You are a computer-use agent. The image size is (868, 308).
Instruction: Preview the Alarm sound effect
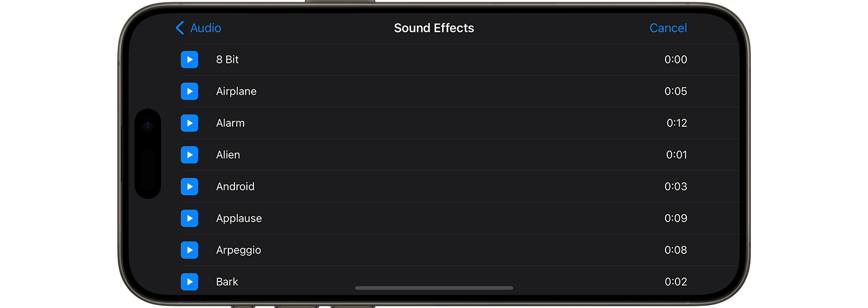coord(189,123)
